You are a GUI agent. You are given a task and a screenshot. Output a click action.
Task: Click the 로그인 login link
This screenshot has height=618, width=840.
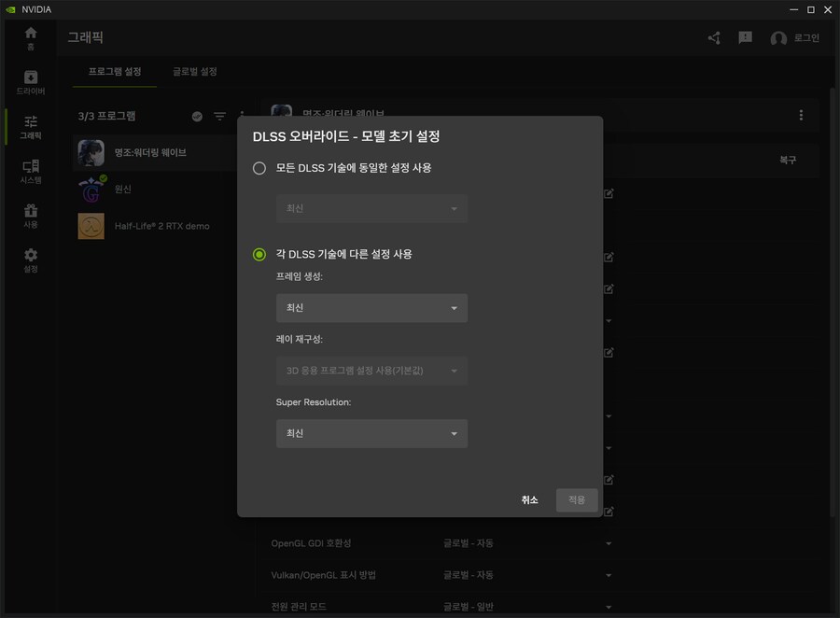806,38
